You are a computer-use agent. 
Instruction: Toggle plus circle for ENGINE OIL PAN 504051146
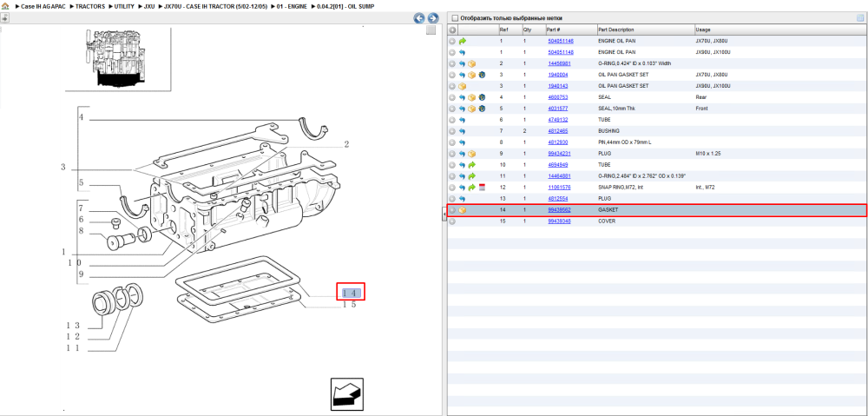(452, 41)
